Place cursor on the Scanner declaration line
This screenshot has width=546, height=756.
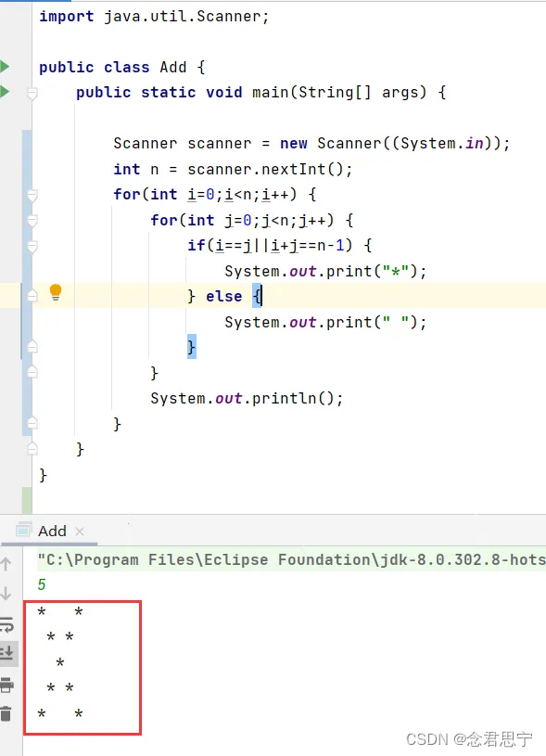click(311, 143)
